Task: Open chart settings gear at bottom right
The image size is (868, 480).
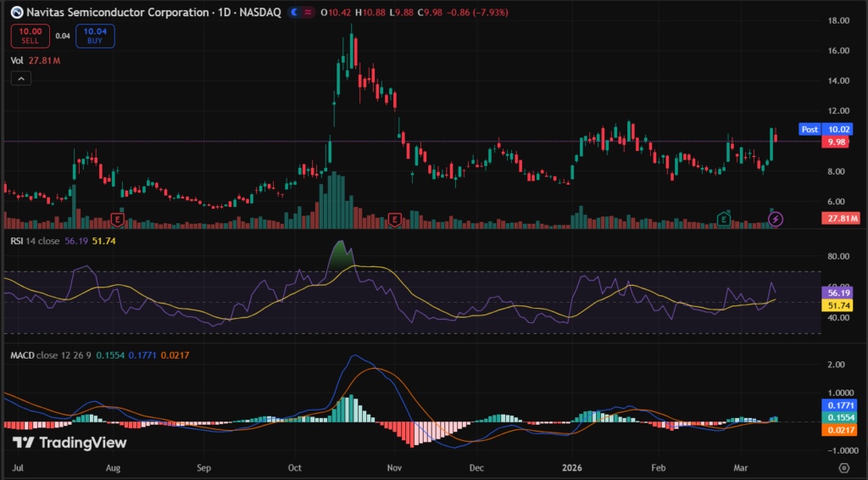Action: click(x=844, y=467)
